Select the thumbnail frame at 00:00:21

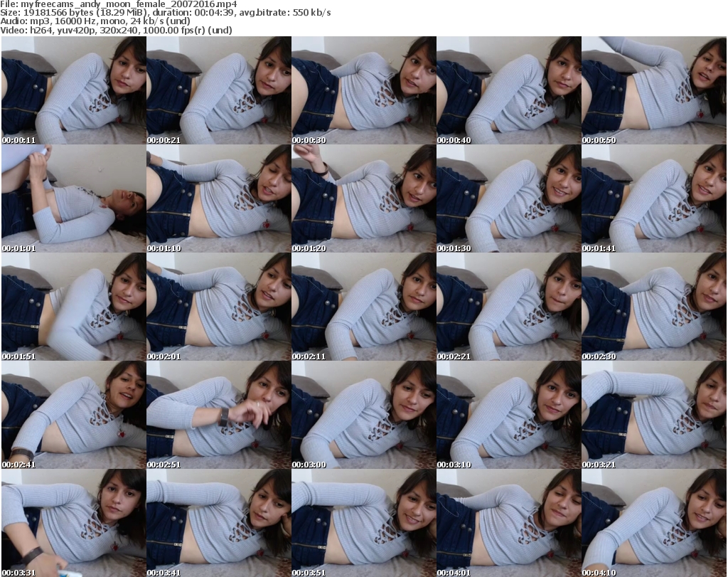[x=219, y=90]
